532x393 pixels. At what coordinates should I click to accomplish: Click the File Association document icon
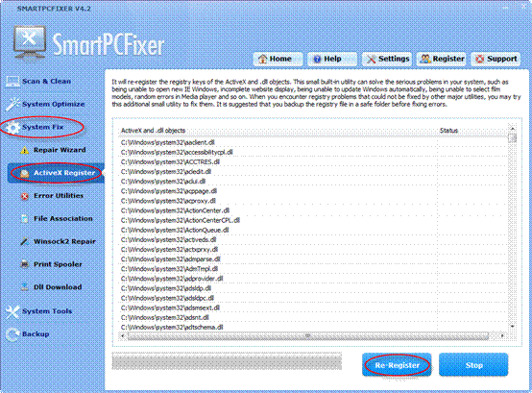point(24,219)
